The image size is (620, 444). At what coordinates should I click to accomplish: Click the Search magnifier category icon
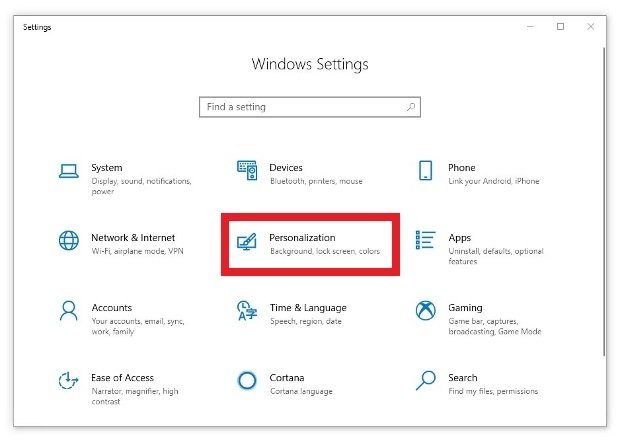[425, 380]
